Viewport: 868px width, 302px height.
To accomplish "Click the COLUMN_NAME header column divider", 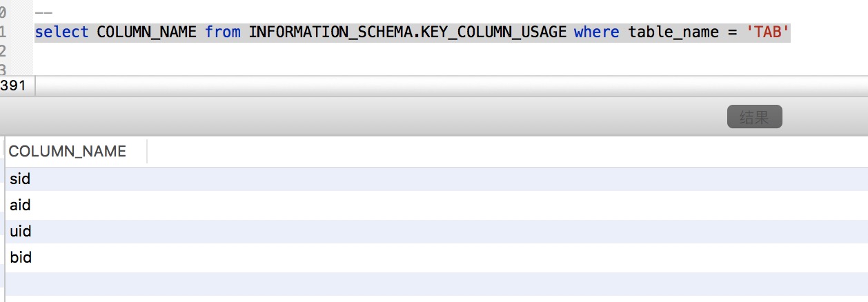I will tap(147, 151).
